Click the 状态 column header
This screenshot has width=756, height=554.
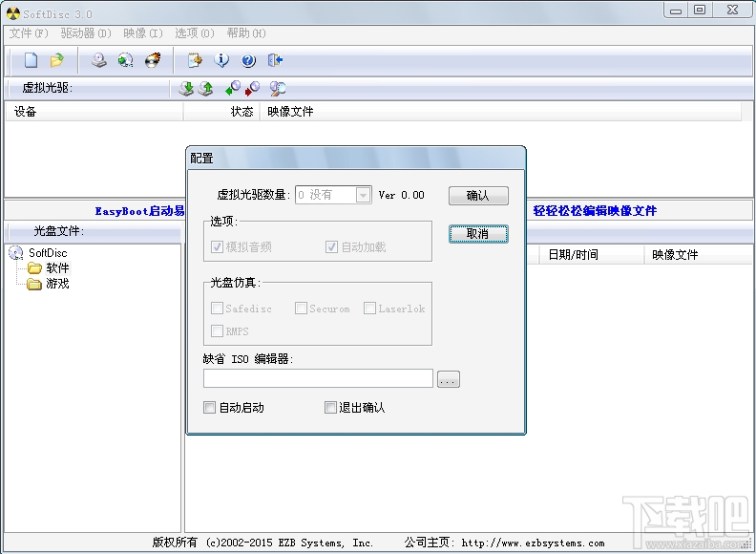(221, 112)
